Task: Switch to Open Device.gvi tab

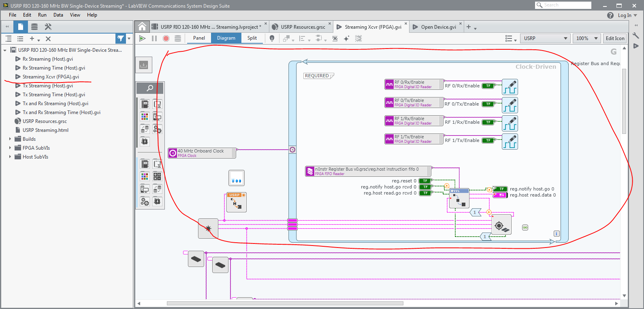Action: pyautogui.click(x=437, y=27)
